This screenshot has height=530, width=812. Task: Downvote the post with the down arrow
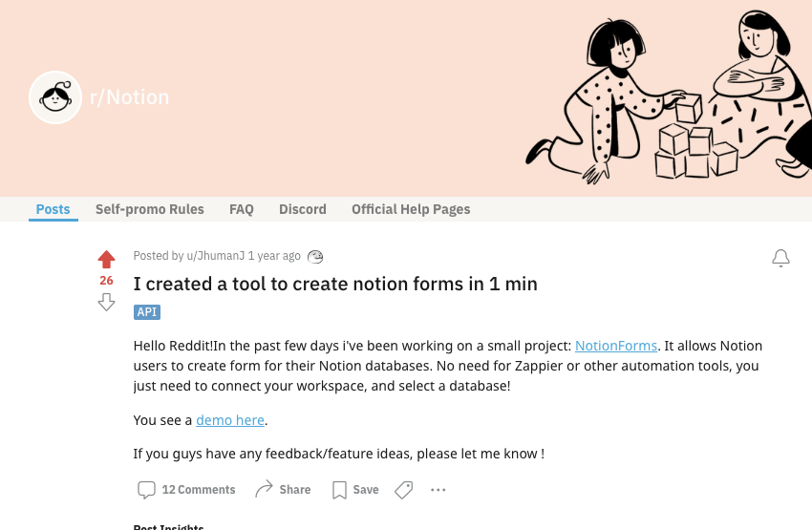point(106,302)
